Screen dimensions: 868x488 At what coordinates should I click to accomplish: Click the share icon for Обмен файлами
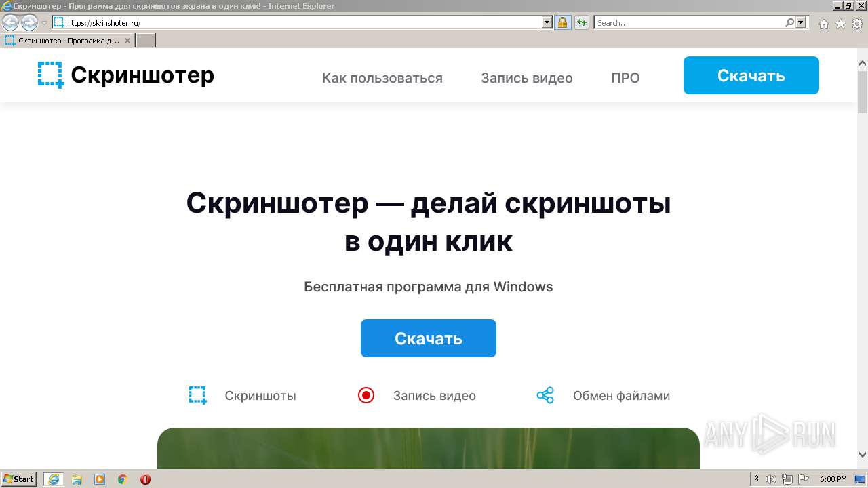[545, 395]
